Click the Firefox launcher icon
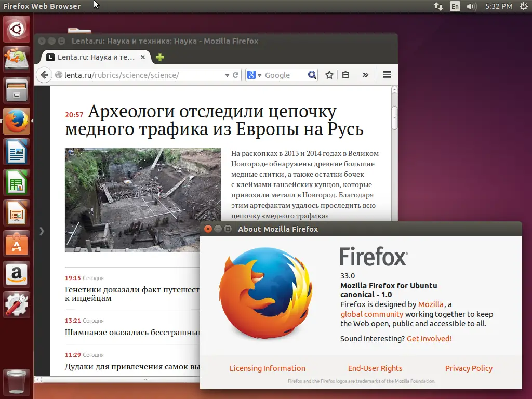532x399 pixels. 16,121
